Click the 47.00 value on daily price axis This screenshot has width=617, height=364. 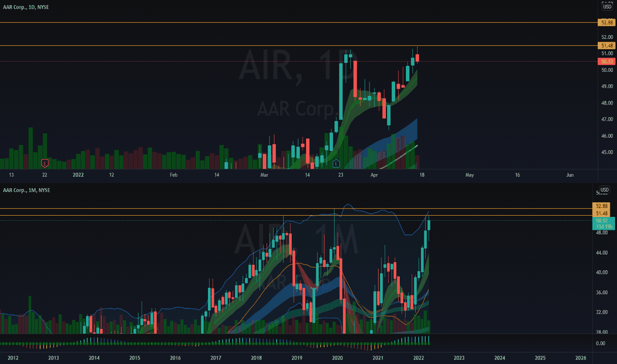coord(607,119)
